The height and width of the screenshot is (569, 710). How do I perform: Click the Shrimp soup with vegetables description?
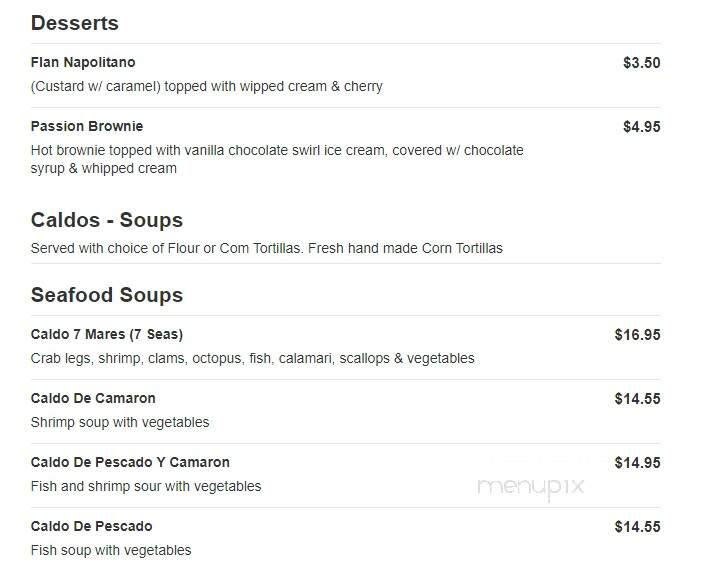[x=120, y=422]
